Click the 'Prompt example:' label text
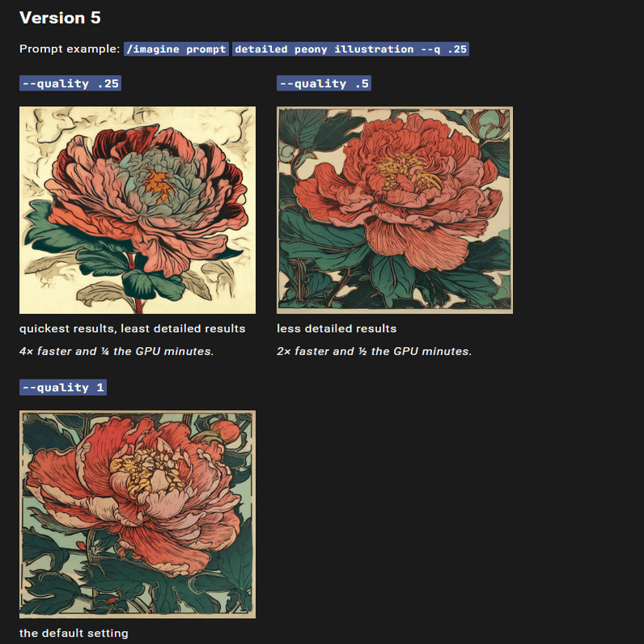 tap(70, 49)
